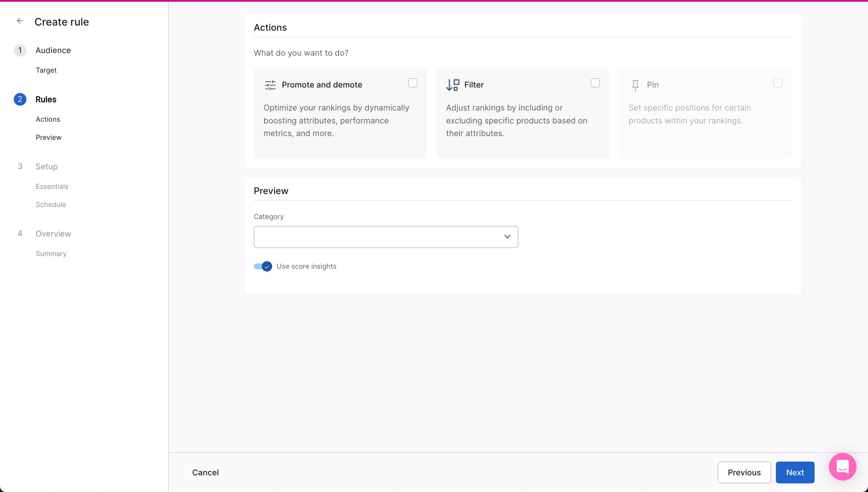Select the Promote and demote sliders icon
Viewport: 868px width, 492px height.
click(270, 85)
